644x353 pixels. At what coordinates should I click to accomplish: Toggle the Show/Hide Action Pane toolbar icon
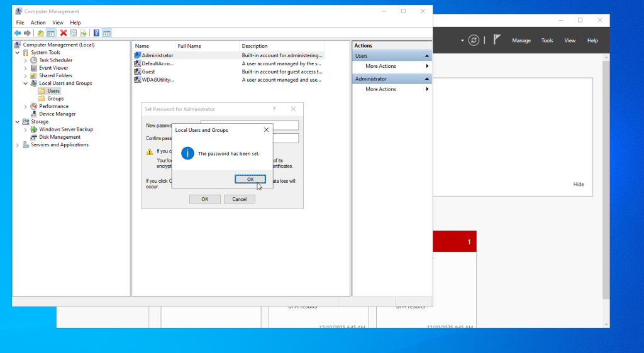(107, 33)
